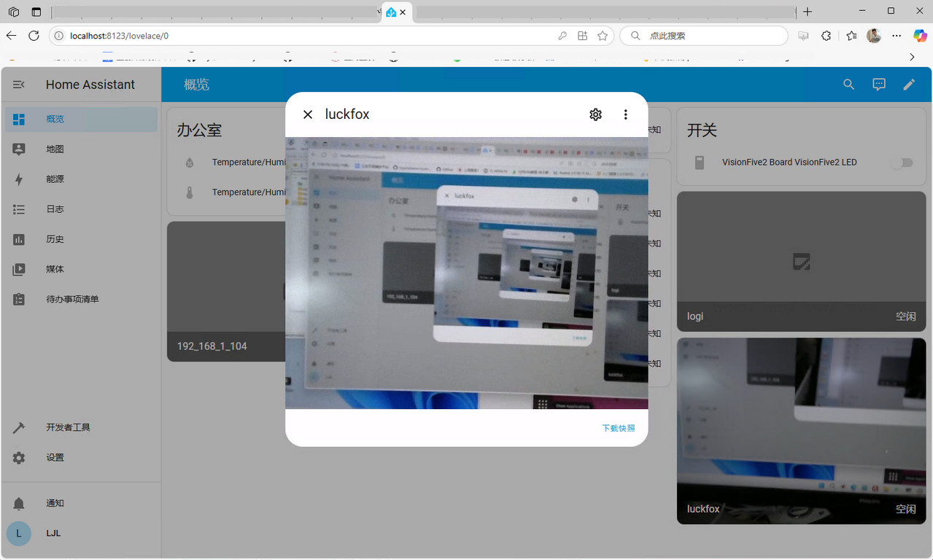Click the browser back arrow
Image resolution: width=933 pixels, height=560 pixels.
(12, 36)
